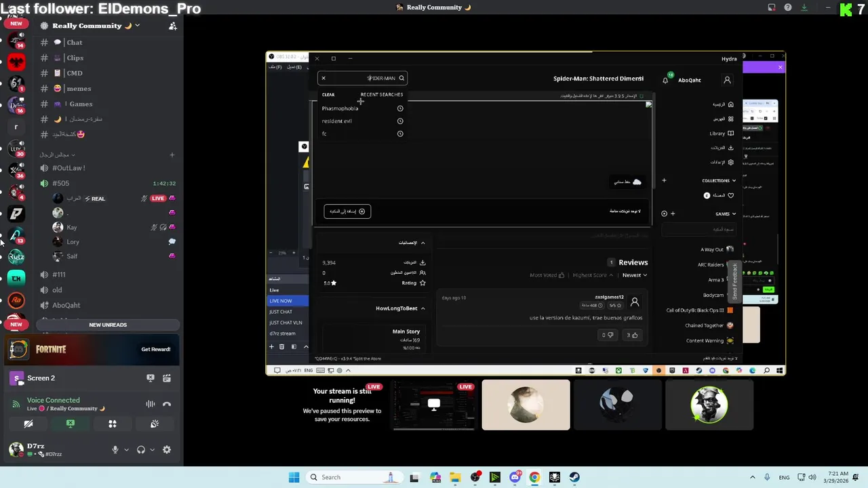Disconnect from voice with the hang-up icon

pyautogui.click(x=167, y=404)
